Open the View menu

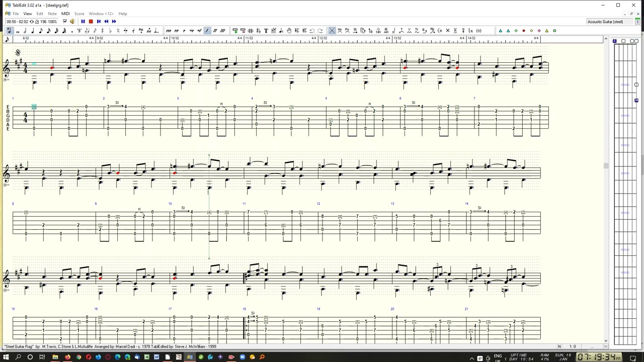click(x=28, y=14)
